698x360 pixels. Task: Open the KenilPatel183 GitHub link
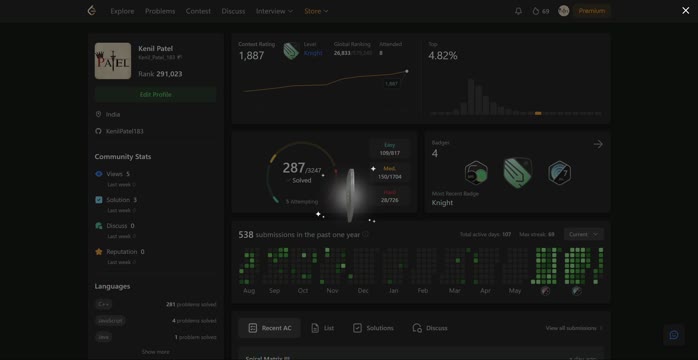tap(124, 131)
